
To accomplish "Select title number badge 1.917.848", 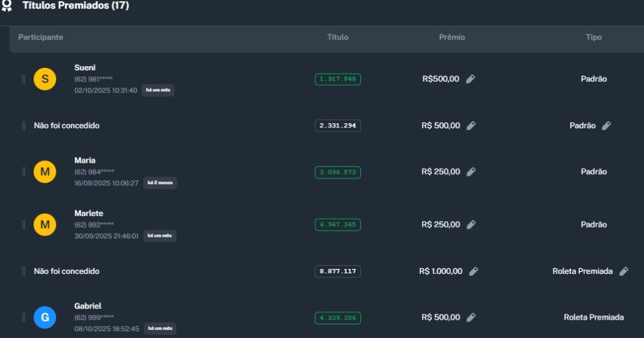I will point(338,79).
